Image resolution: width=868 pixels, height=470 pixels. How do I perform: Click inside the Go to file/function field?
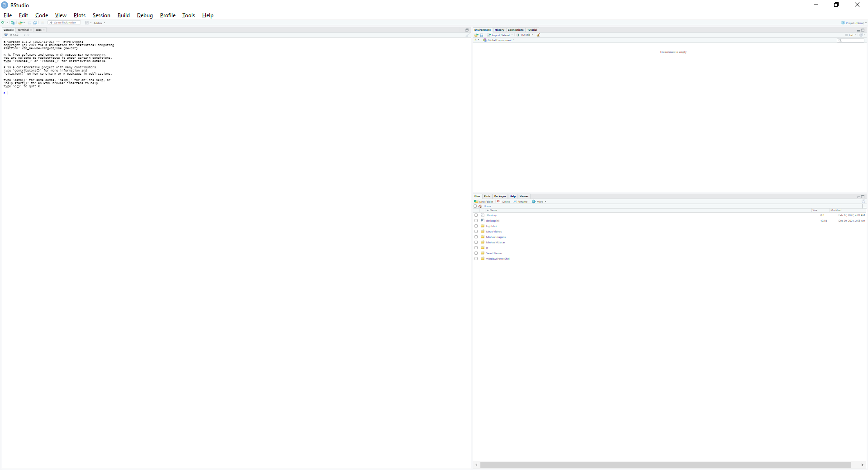(65, 23)
